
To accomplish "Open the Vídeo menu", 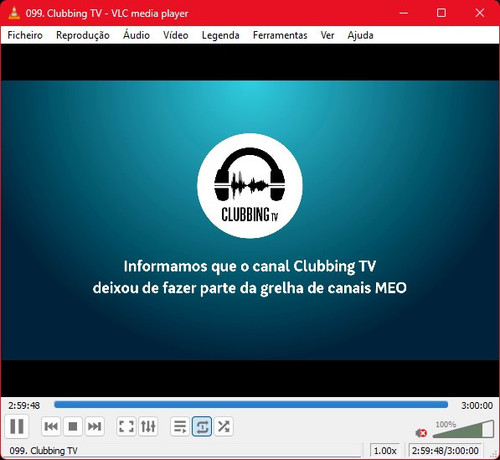I will (x=176, y=35).
